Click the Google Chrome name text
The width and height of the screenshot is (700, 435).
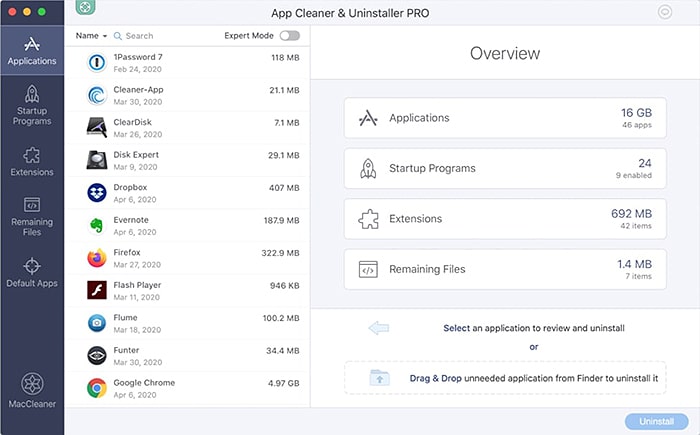pos(144,383)
